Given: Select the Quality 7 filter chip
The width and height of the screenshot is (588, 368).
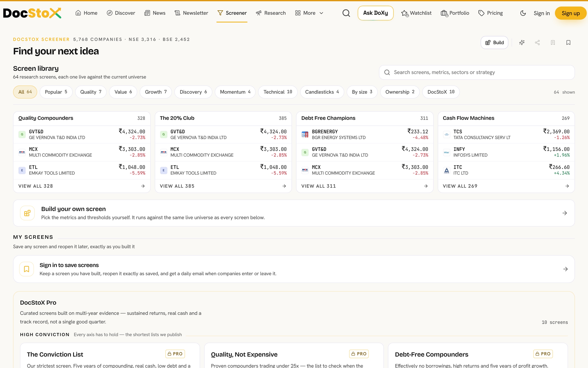Looking at the screenshot, I should click(x=91, y=92).
